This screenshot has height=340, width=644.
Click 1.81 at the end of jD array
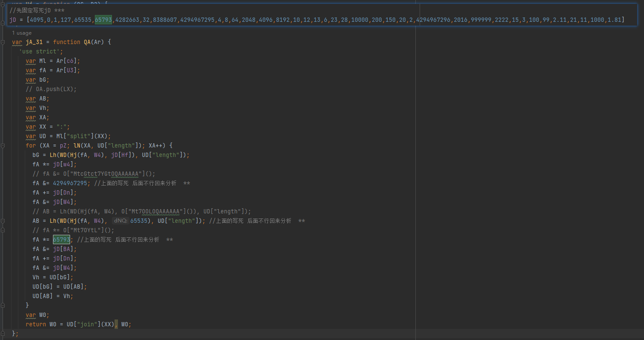(x=615, y=20)
